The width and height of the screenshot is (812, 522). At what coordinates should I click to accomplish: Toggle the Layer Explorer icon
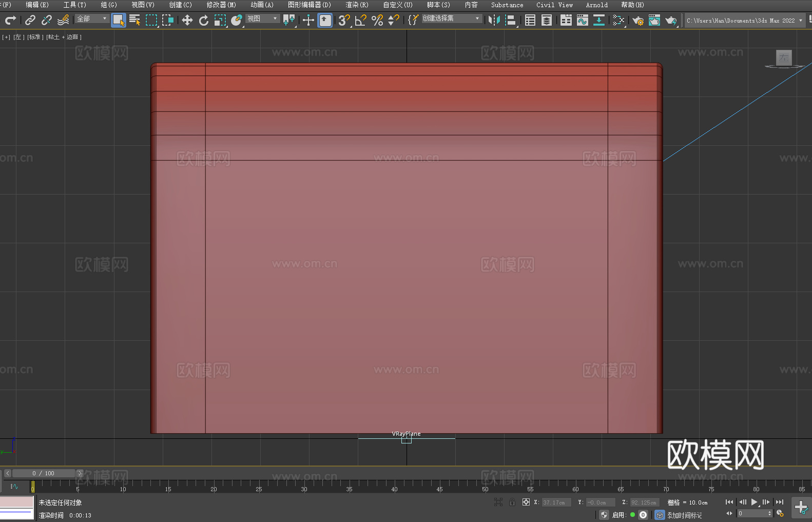coord(547,20)
